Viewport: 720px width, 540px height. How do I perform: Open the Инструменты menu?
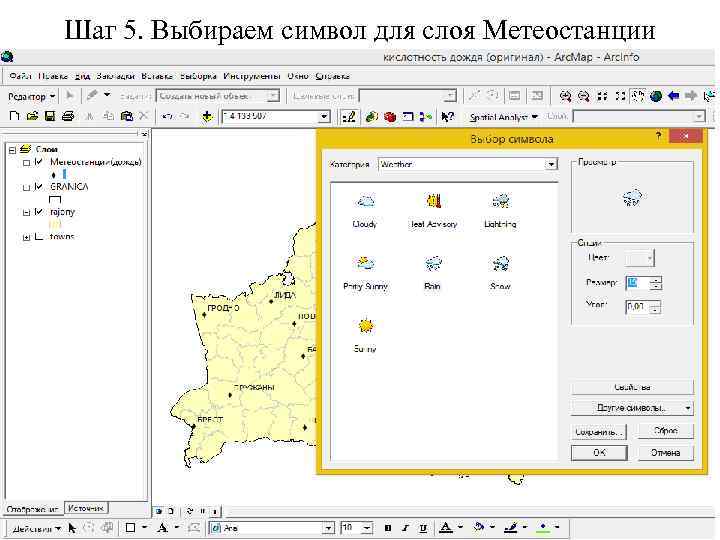coord(252,76)
